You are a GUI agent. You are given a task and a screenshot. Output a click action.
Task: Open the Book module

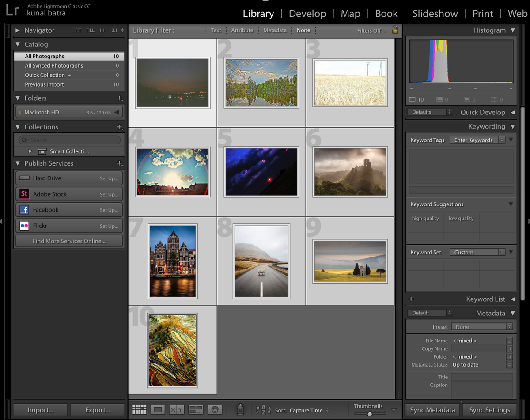[x=386, y=14]
